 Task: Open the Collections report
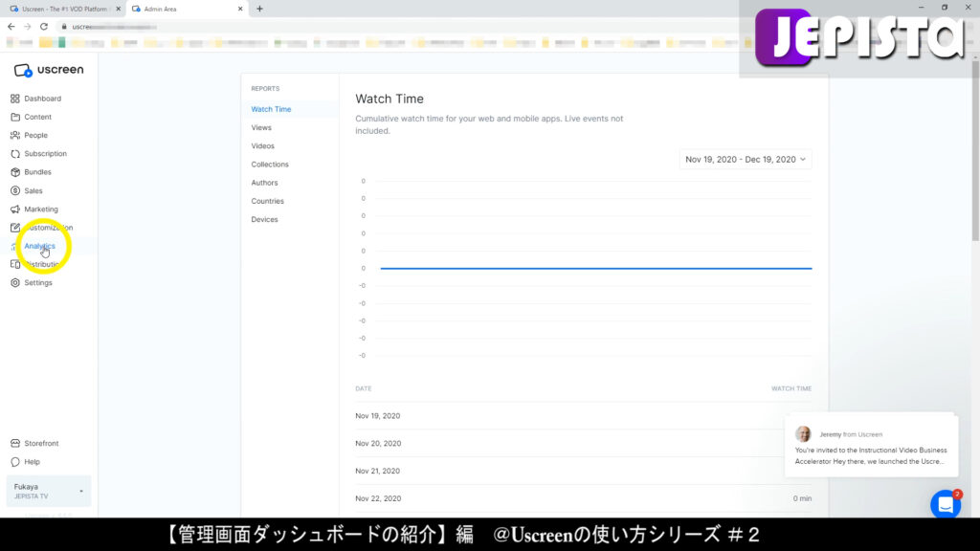(270, 165)
